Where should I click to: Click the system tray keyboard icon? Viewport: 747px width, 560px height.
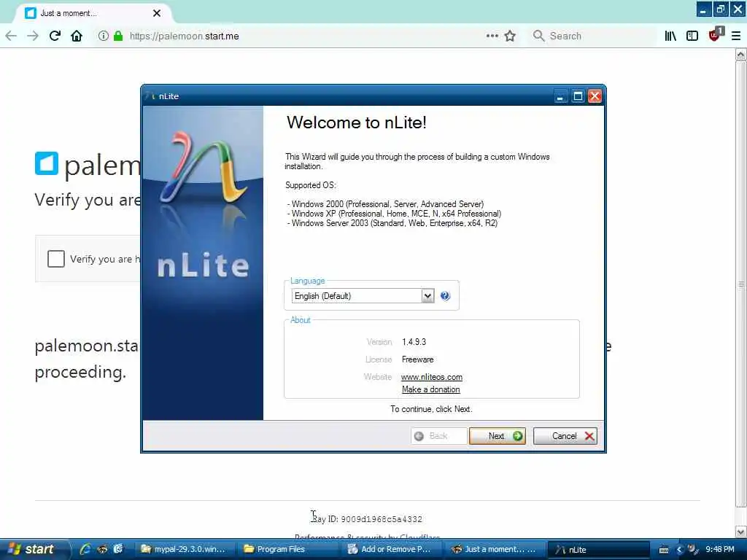(664, 550)
